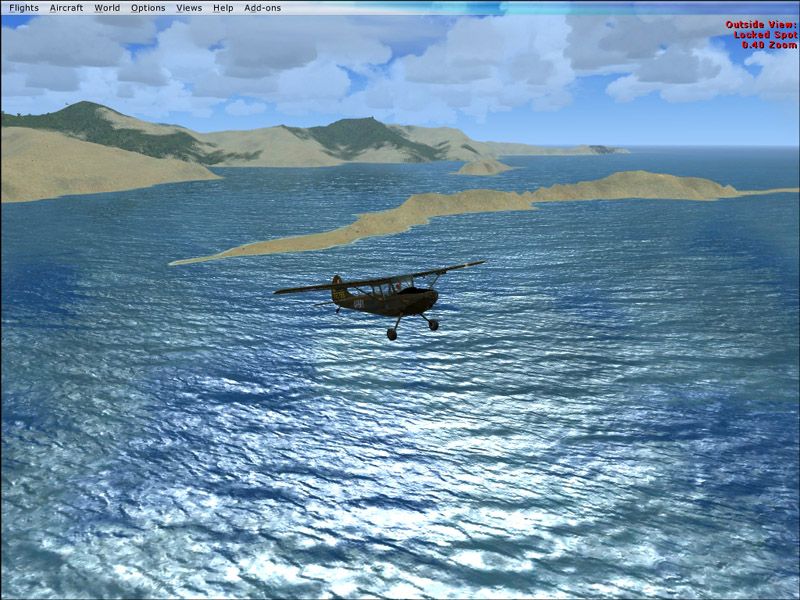Click the small cone-shaped islet near the hills
Screen dimensions: 800x600
pyautogui.click(x=482, y=166)
